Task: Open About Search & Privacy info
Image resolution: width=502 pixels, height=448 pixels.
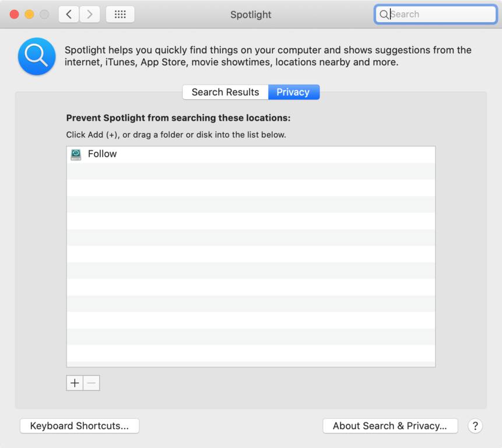Action: click(390, 426)
